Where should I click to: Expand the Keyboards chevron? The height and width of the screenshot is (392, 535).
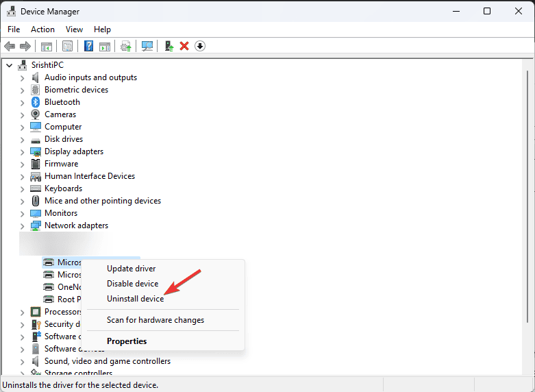coord(22,189)
